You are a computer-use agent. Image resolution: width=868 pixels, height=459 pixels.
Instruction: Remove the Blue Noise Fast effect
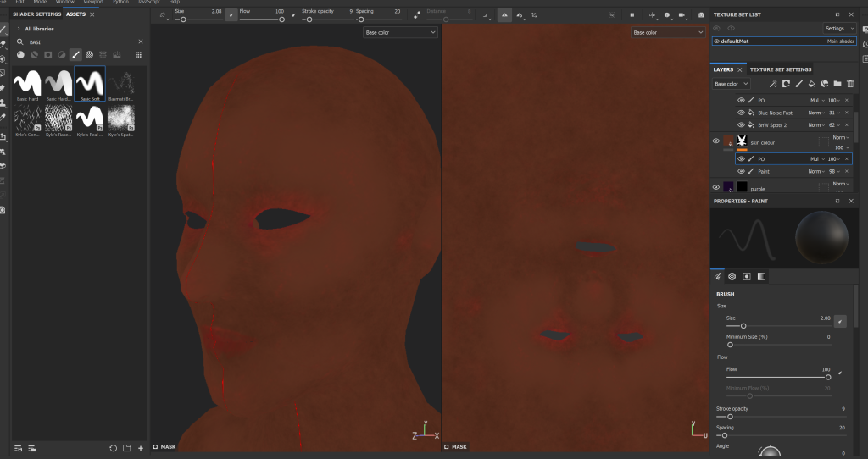pyautogui.click(x=847, y=113)
